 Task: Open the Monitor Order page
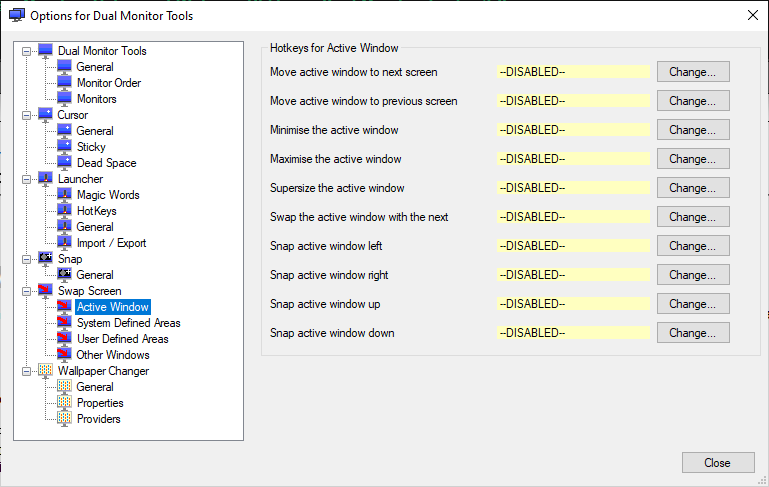pyautogui.click(x=109, y=83)
